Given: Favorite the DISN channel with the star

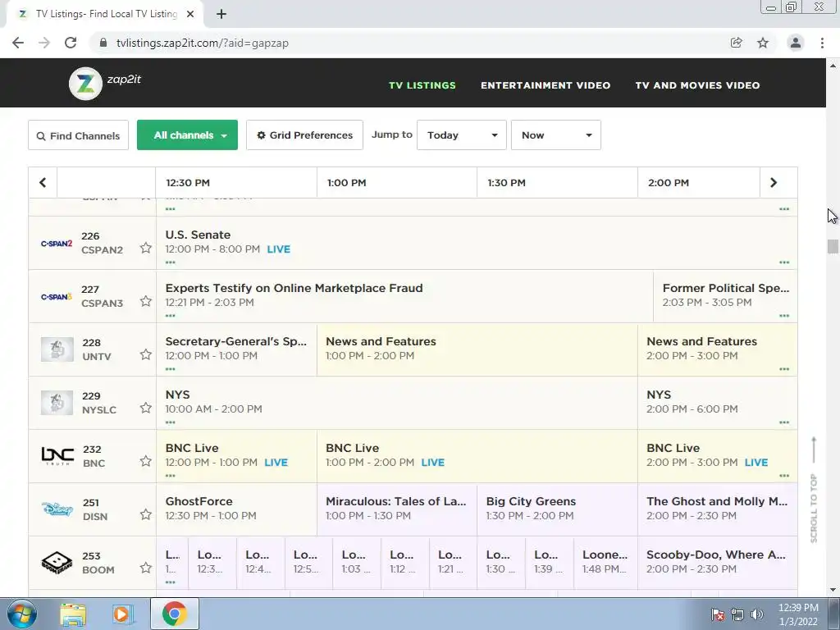Looking at the screenshot, I should pos(146,514).
